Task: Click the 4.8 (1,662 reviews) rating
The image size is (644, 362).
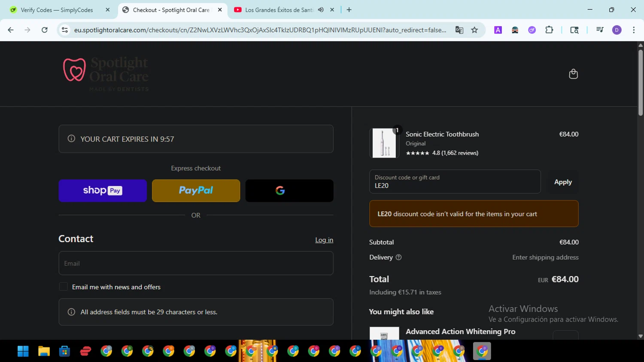Action: 442,153
